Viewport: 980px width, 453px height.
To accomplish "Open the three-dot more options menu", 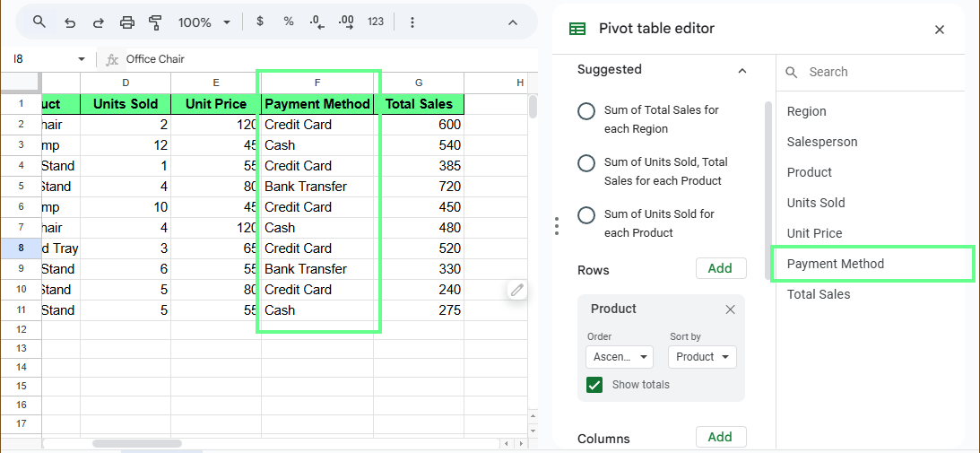I will coord(412,22).
